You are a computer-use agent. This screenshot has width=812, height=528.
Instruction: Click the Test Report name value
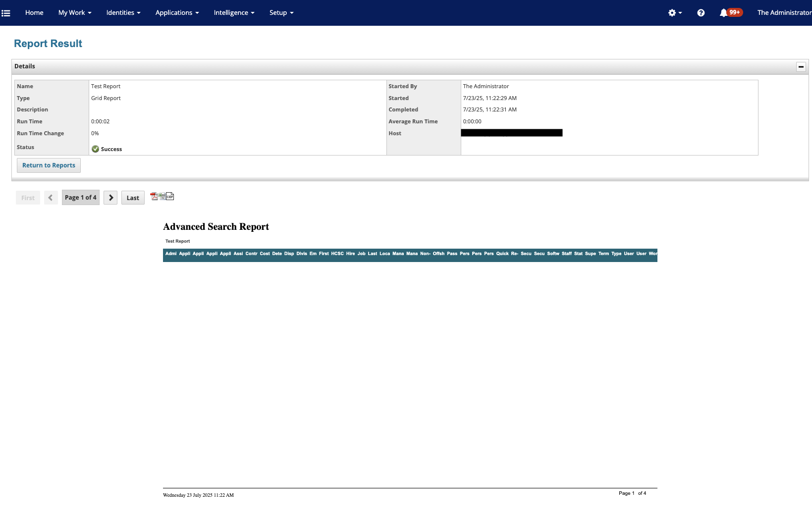tap(106, 86)
